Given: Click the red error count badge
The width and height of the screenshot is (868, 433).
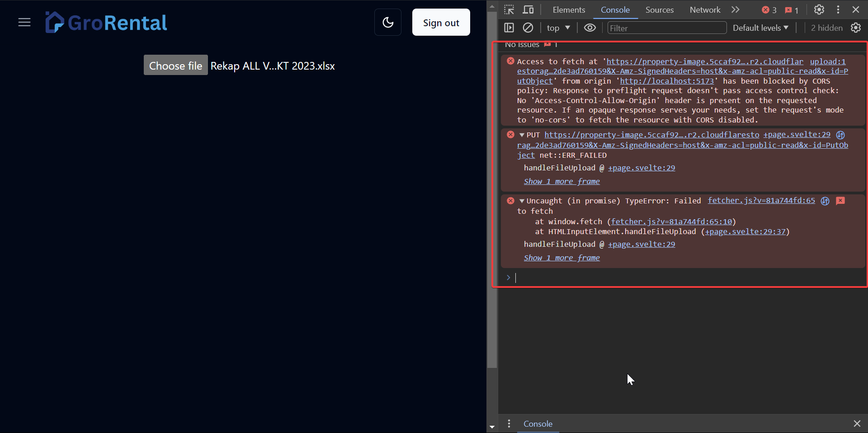Looking at the screenshot, I should 769,10.
